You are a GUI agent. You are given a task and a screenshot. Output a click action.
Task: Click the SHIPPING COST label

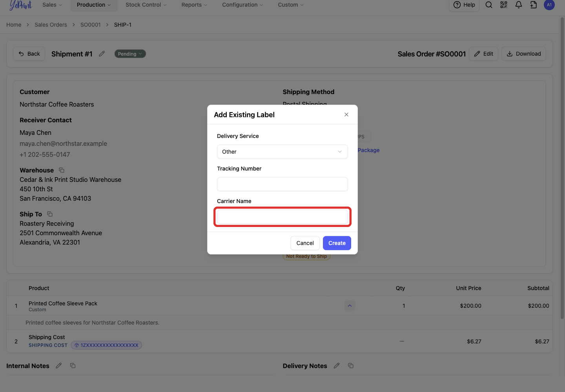48,345
